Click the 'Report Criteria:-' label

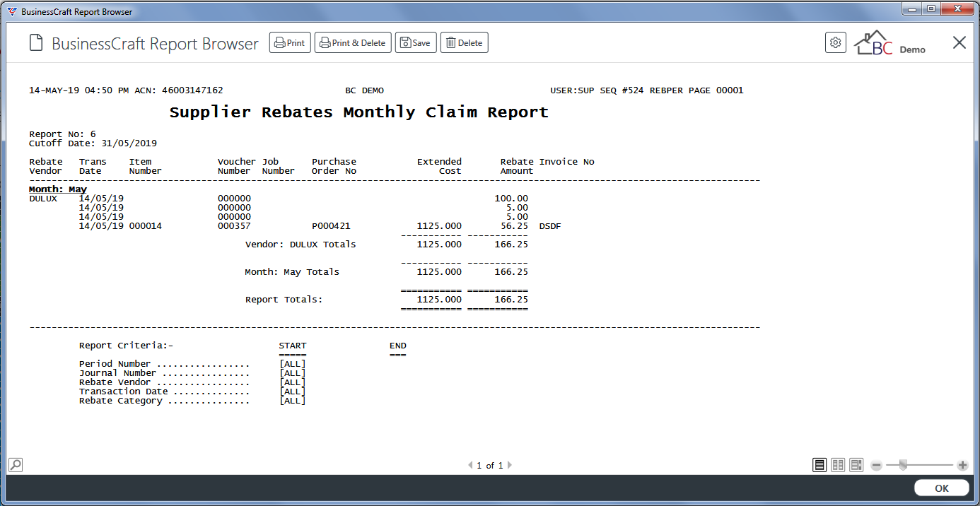(126, 346)
